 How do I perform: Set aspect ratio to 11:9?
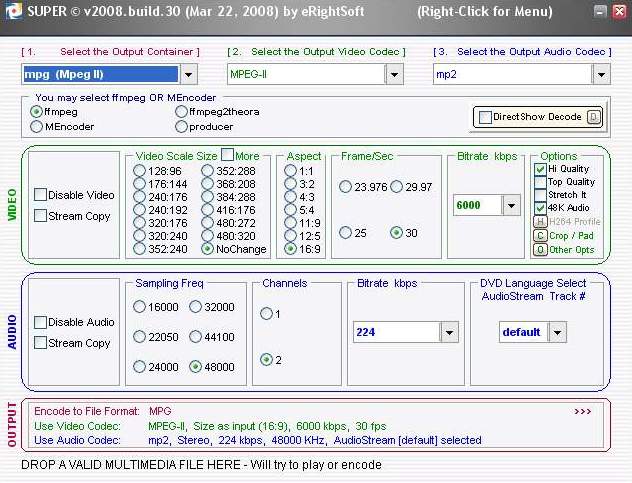pos(290,223)
